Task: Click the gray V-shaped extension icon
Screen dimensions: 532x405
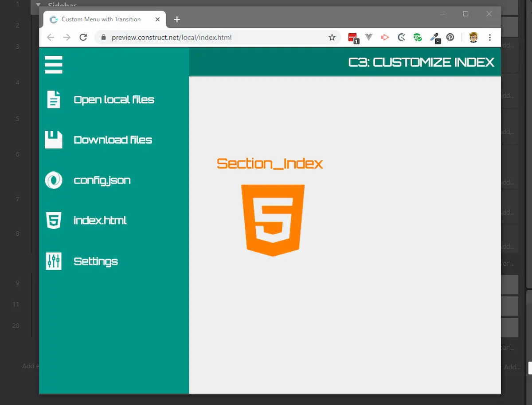Action: [x=368, y=37]
